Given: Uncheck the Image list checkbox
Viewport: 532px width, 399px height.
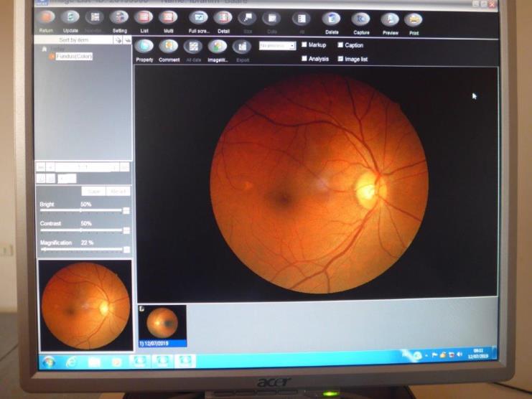Looking at the screenshot, I should (340, 59).
